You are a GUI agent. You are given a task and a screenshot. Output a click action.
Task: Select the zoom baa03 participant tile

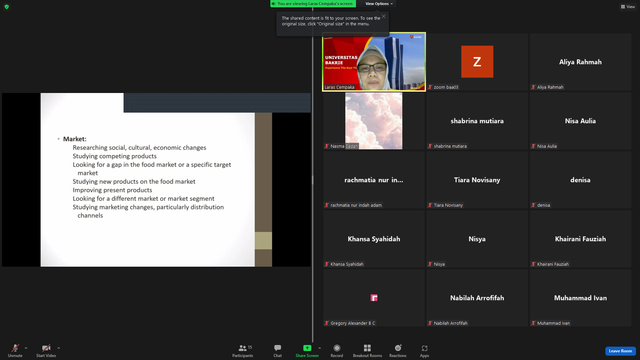pyautogui.click(x=477, y=62)
